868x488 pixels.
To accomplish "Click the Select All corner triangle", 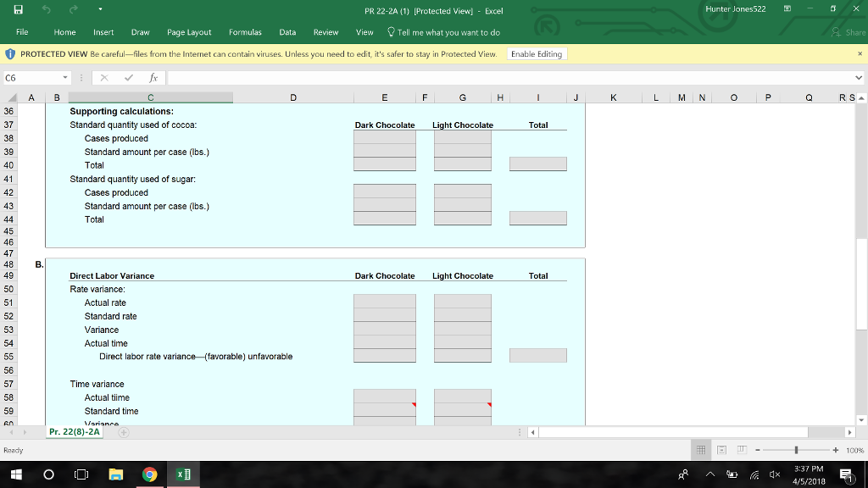I will click(11, 98).
